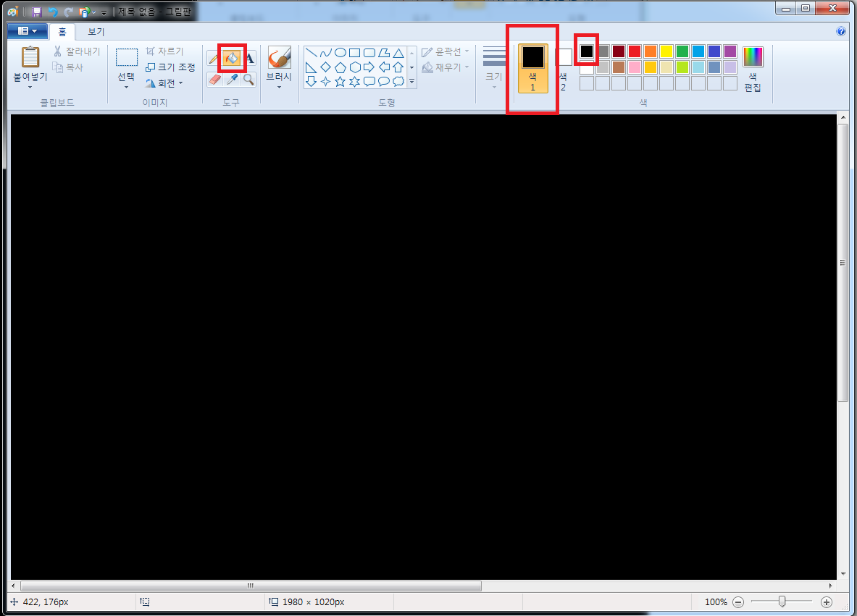This screenshot has width=857, height=616.
Task: Click the vertical scrollbar thumb
Action: 843,263
